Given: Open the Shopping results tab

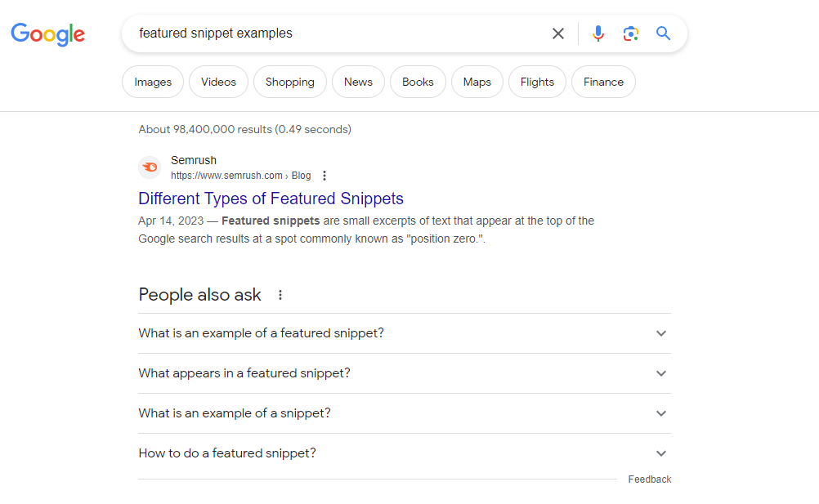Looking at the screenshot, I should pyautogui.click(x=289, y=82).
